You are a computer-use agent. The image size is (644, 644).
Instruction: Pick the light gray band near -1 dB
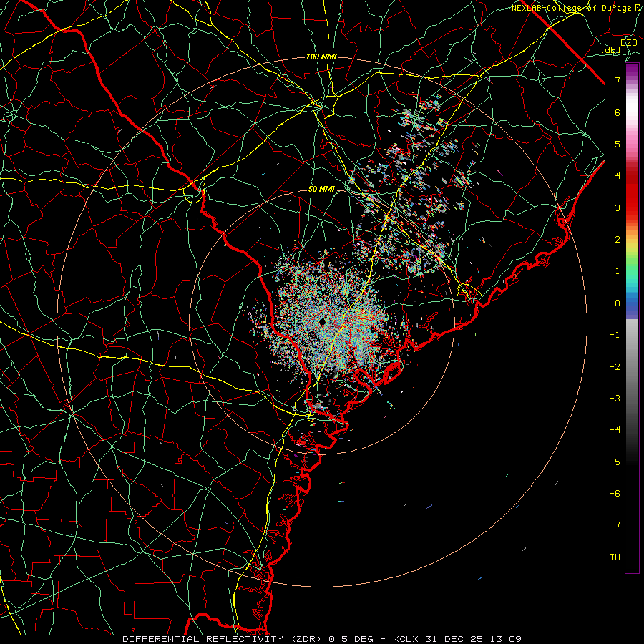tap(632, 333)
